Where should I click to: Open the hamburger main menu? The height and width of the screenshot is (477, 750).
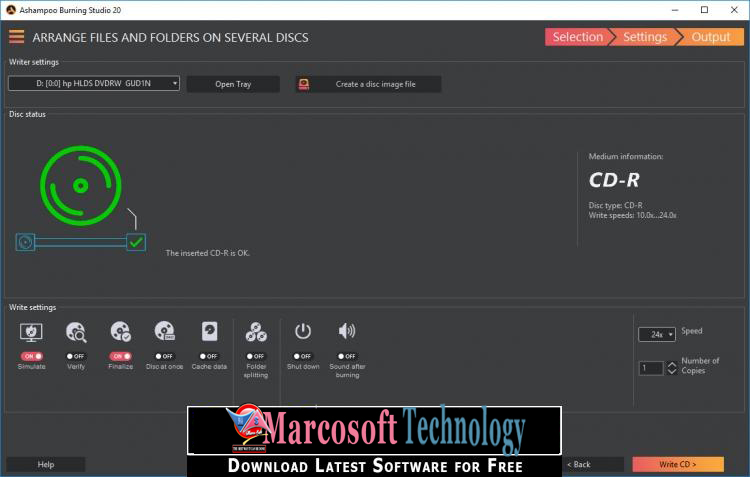[x=16, y=37]
